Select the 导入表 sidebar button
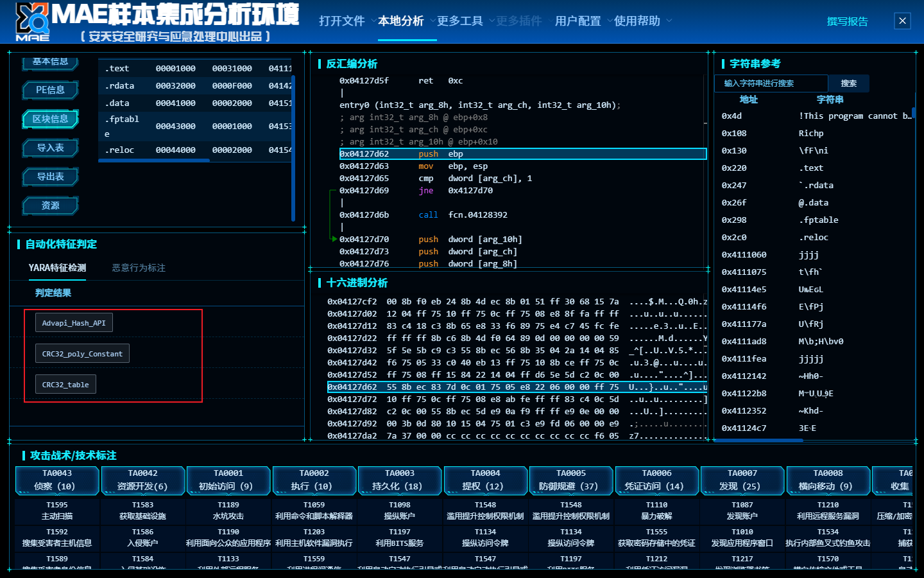Screen dimensions: 924x578 pyautogui.click(x=50, y=148)
